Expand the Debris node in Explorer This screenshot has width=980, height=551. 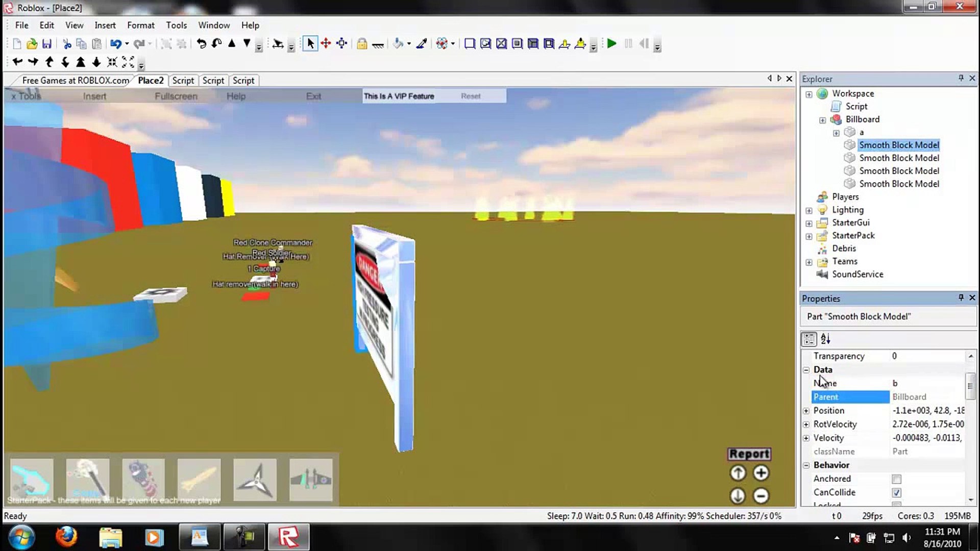(809, 248)
